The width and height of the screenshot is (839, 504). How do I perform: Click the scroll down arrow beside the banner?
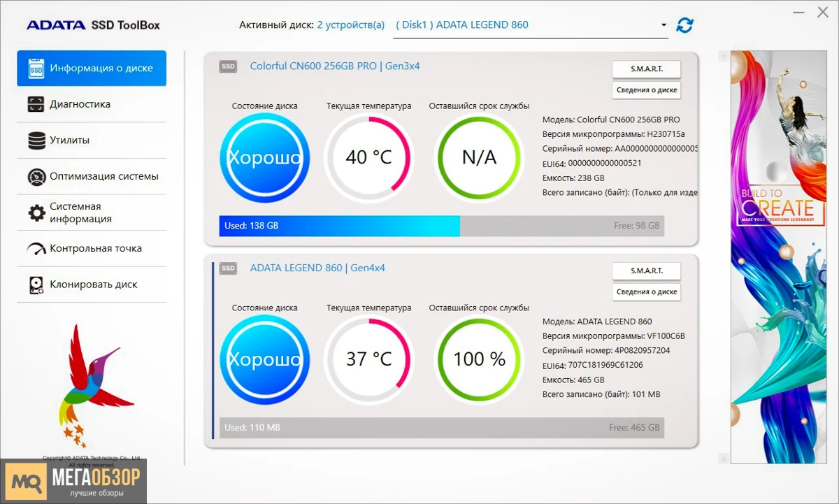(723, 459)
